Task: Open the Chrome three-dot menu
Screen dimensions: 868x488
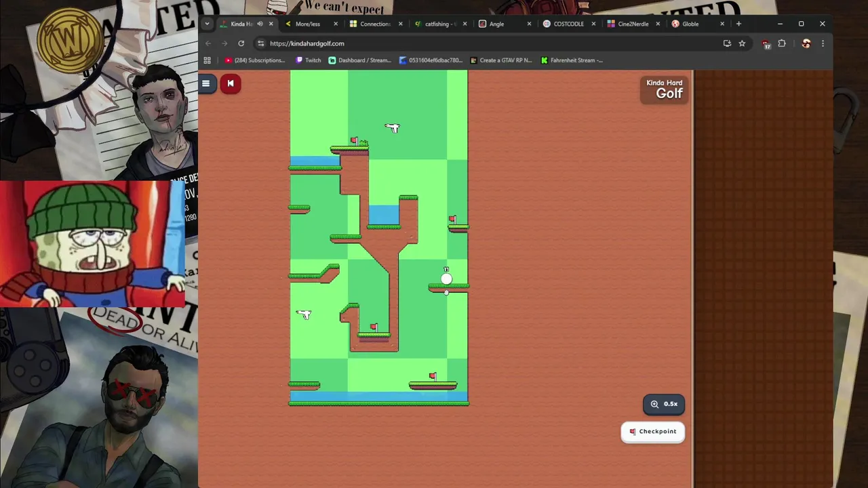Action: pyautogui.click(x=823, y=43)
